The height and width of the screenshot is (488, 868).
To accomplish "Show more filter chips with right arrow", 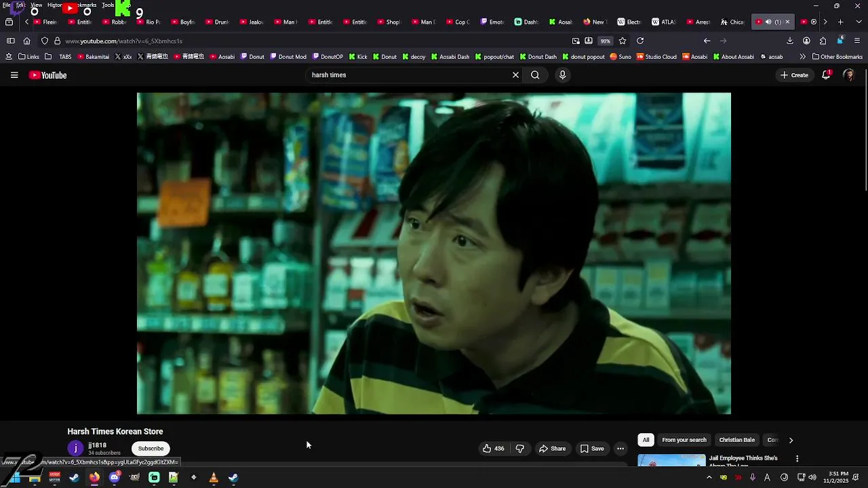I will 791,440.
